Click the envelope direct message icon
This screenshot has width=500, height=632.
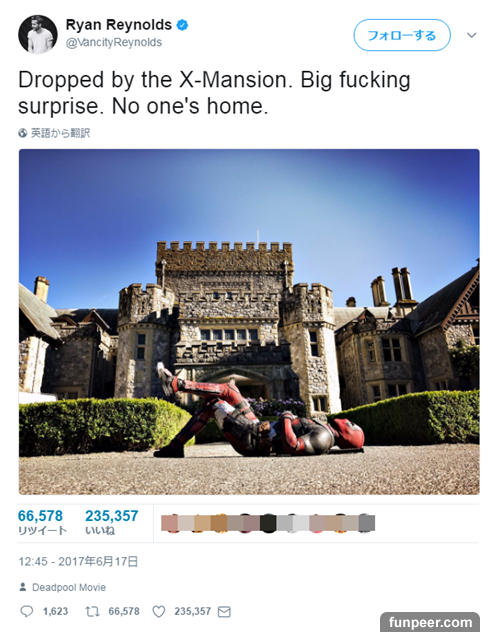pos(224,612)
